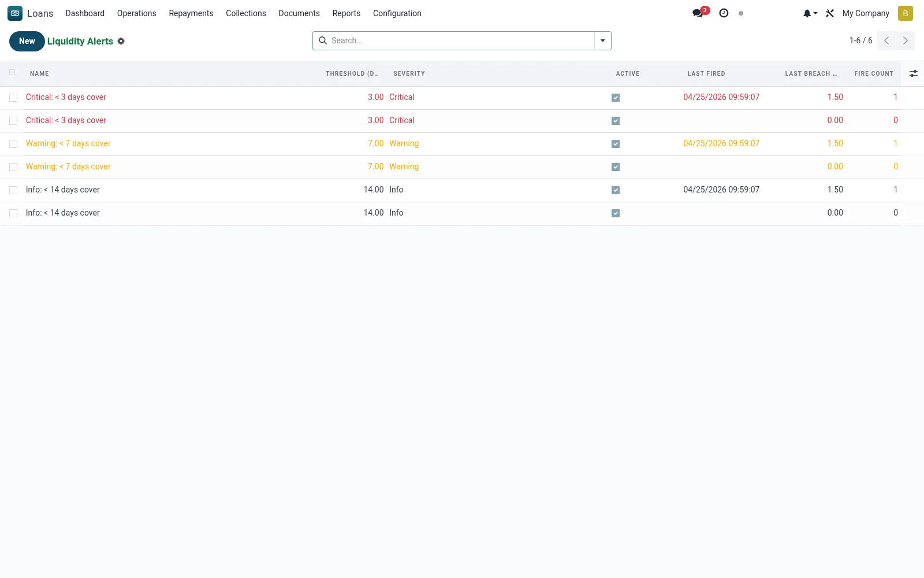
Task: Go to previous page arrow
Action: click(886, 40)
